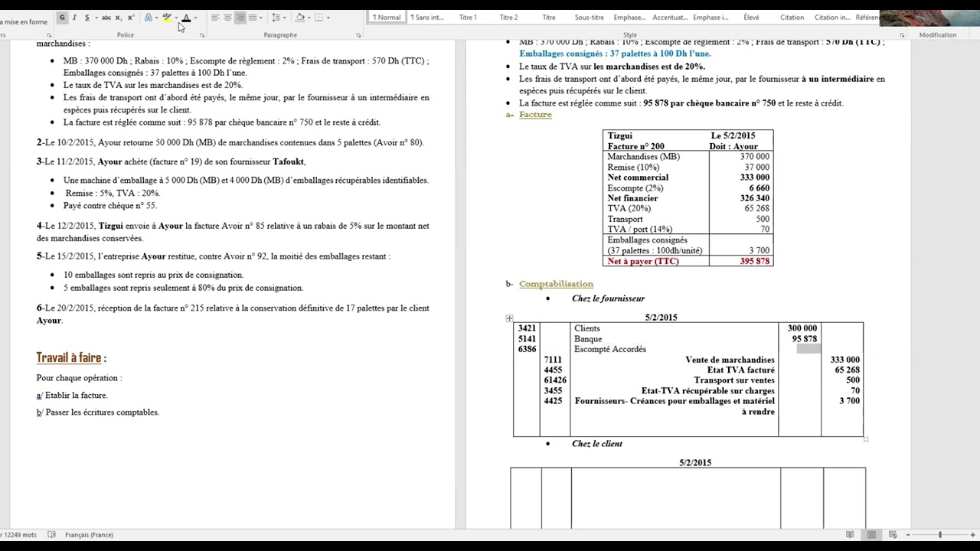Viewport: 980px width, 551px height.
Task: Apply the Sans interligne style
Action: tap(426, 18)
